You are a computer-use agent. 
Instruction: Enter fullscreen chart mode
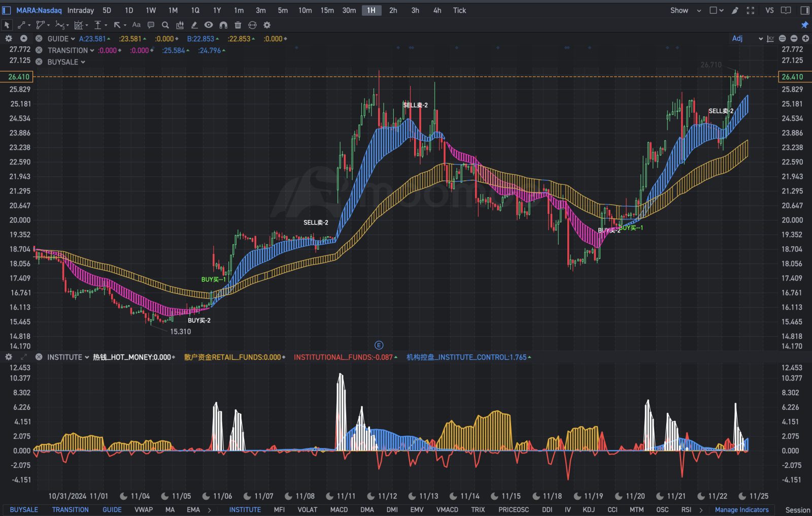click(x=751, y=10)
